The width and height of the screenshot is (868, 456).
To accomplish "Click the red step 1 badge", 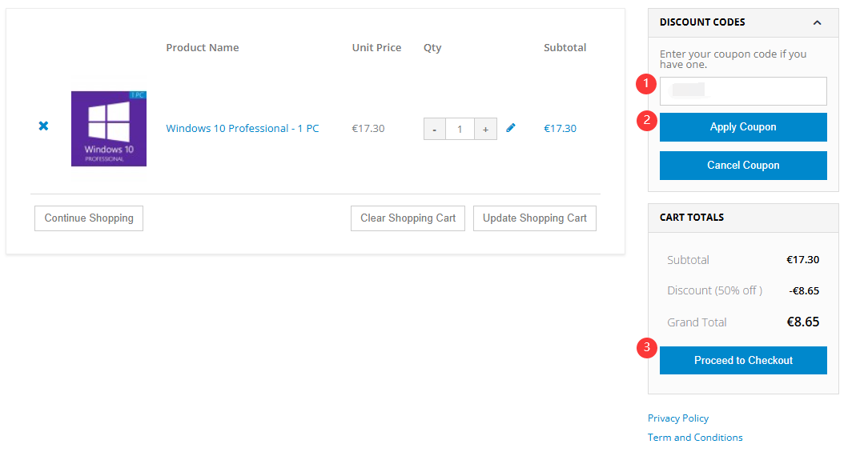I will click(x=646, y=82).
